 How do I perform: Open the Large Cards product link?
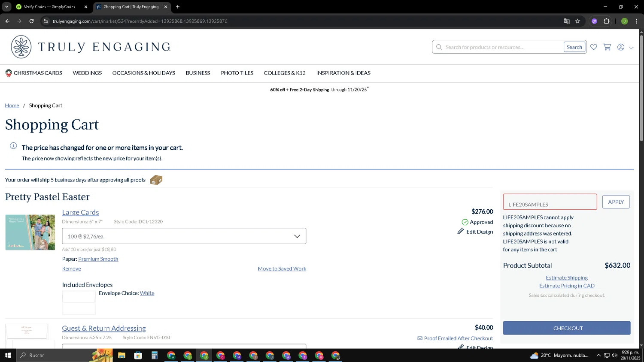(80, 212)
